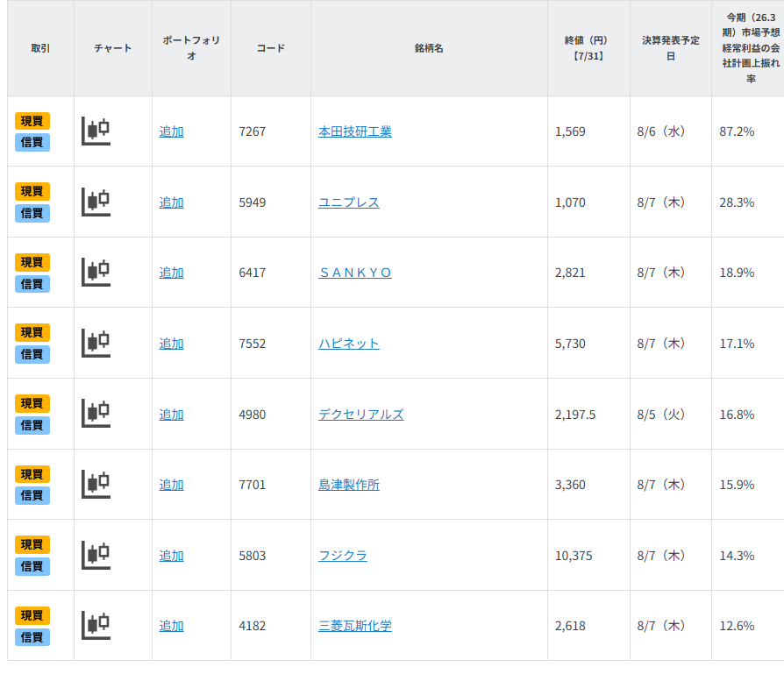784x674 pixels.
Task: Open the 本田技研工業 stock link
Action: click(355, 131)
